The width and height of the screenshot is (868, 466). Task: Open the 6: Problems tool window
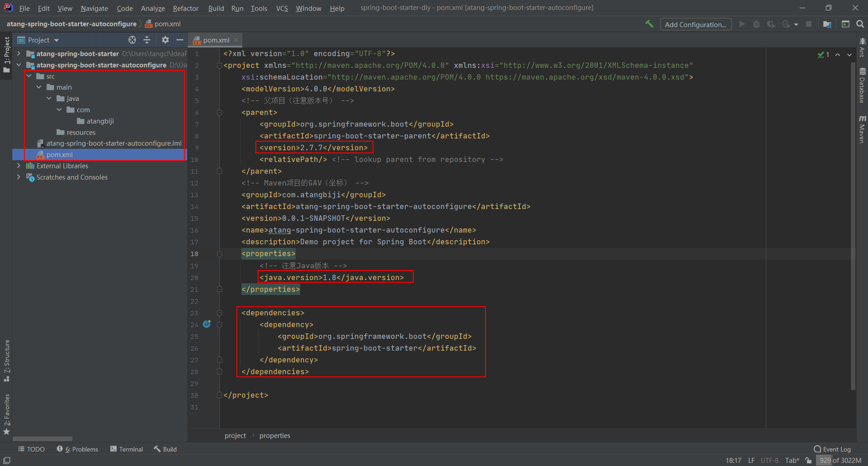[x=77, y=449]
